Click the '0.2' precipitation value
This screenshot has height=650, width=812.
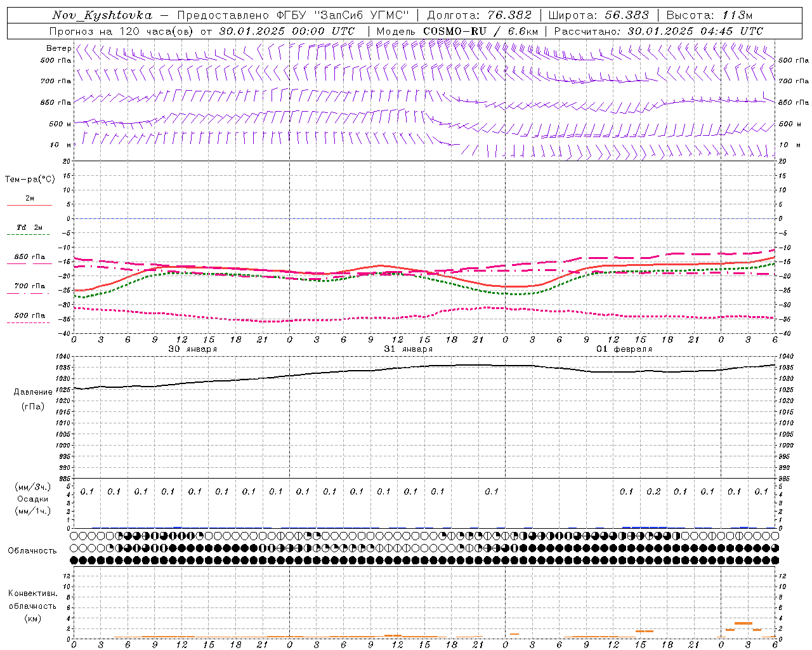(x=653, y=491)
